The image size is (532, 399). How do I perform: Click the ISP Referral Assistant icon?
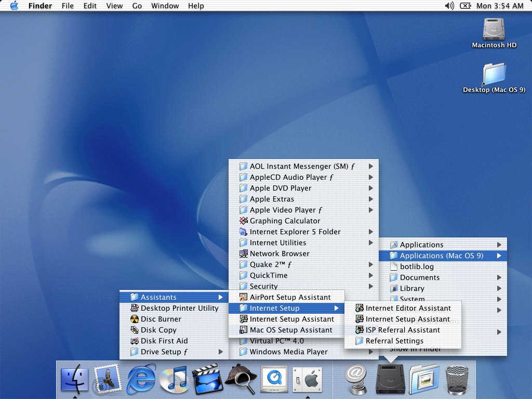(360, 330)
